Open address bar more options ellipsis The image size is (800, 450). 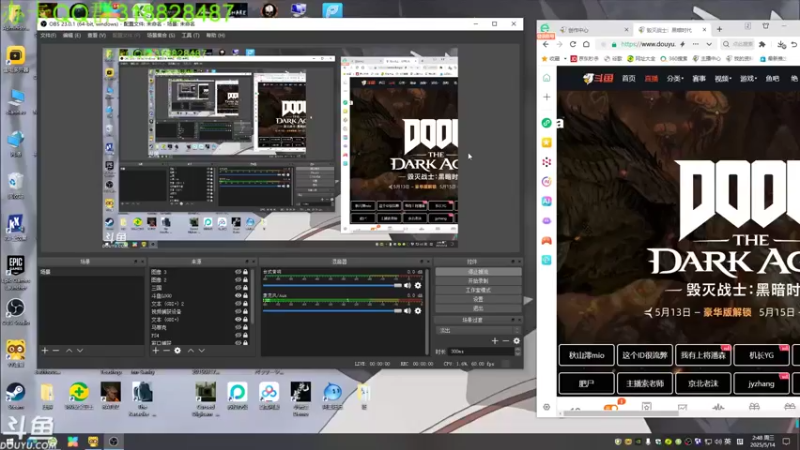695,44
